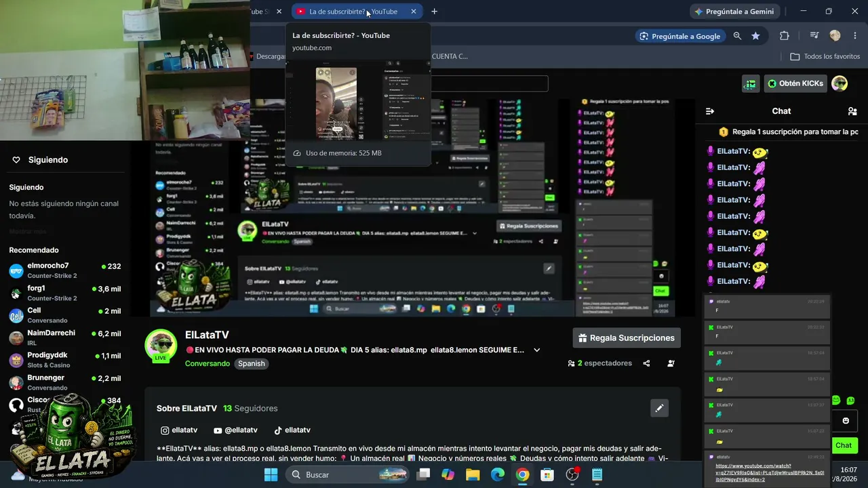Open OBS Studio from the taskbar
The image size is (868, 488).
coord(572,474)
